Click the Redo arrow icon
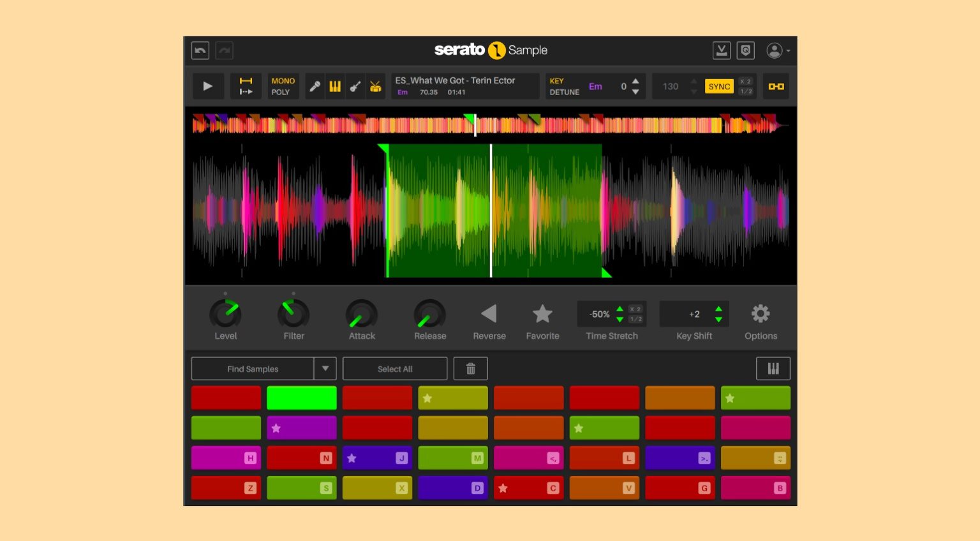 pyautogui.click(x=224, y=50)
